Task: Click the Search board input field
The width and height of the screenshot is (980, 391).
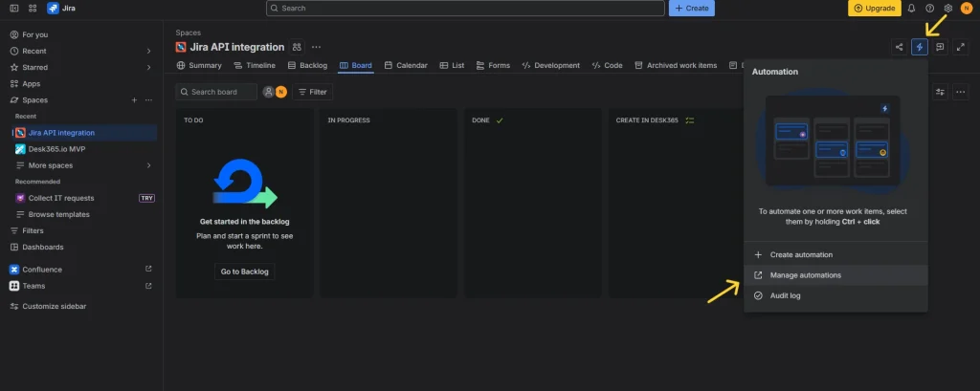Action: (216, 92)
